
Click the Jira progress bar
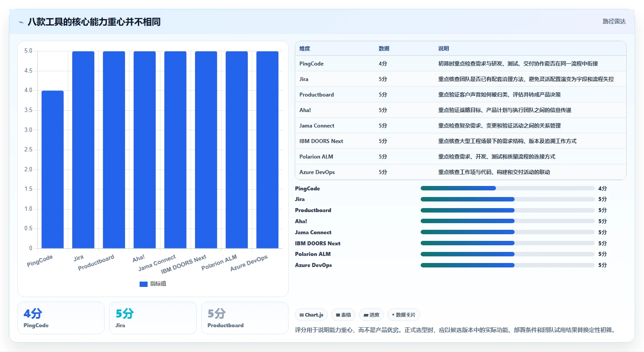coord(507,199)
